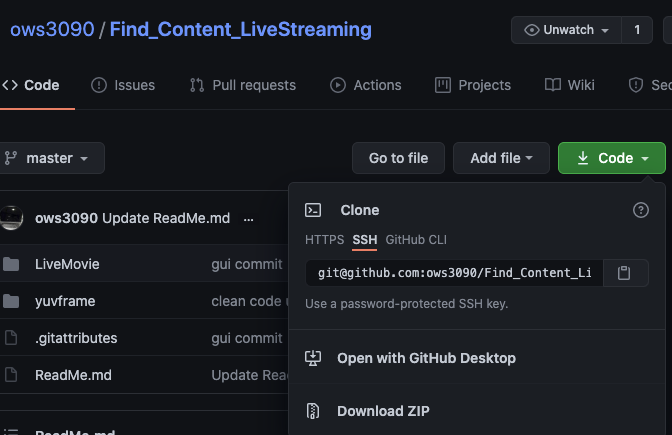672x435 pixels.
Task: Click the GitHub Desktop download icon
Action: [x=313, y=358]
